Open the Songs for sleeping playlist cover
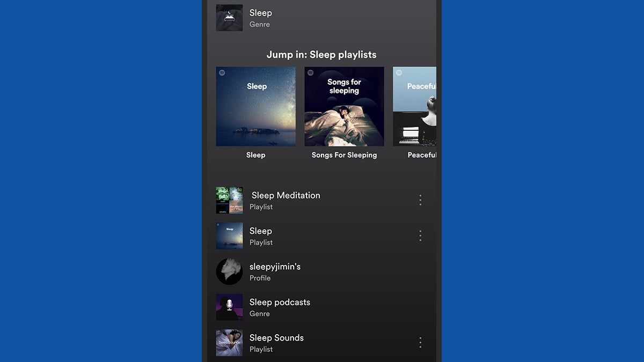The width and height of the screenshot is (644, 362). point(344,106)
